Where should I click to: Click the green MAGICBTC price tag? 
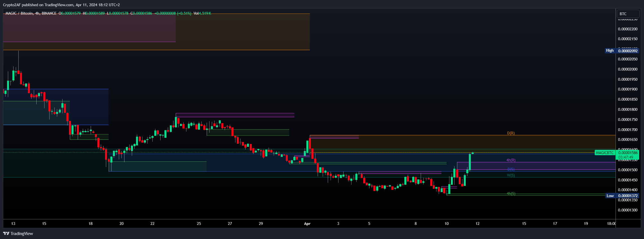(605, 153)
